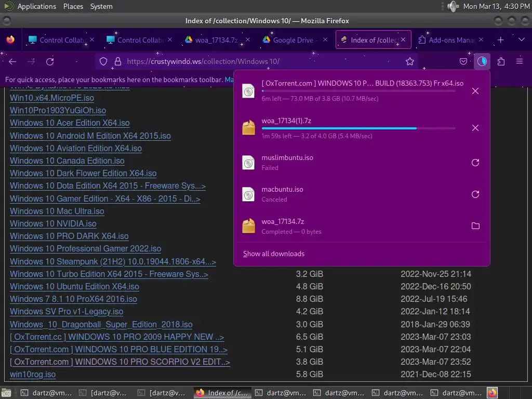
Task: Click the show desktop icon in bottom panel
Action: (x=6, y=393)
